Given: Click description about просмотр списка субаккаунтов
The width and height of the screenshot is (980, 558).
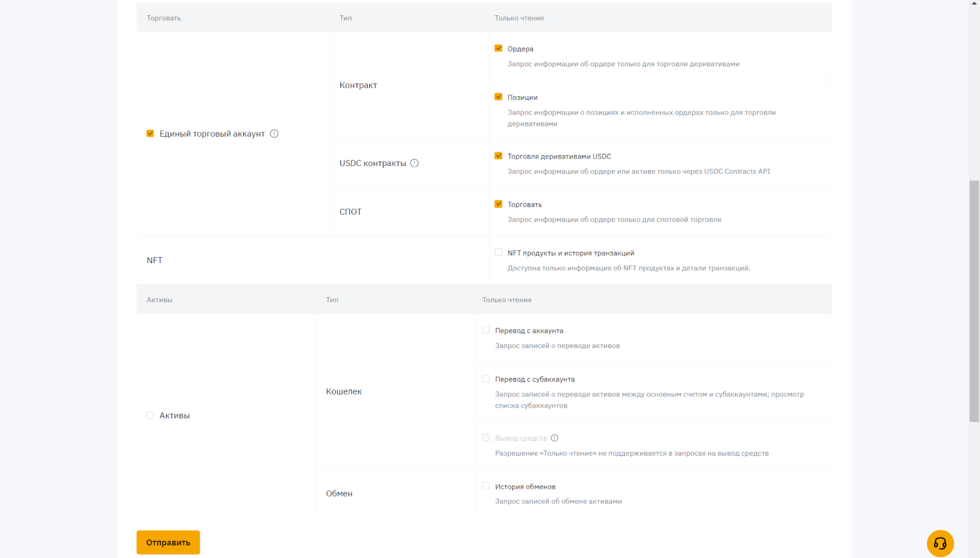Looking at the screenshot, I should pos(649,400).
